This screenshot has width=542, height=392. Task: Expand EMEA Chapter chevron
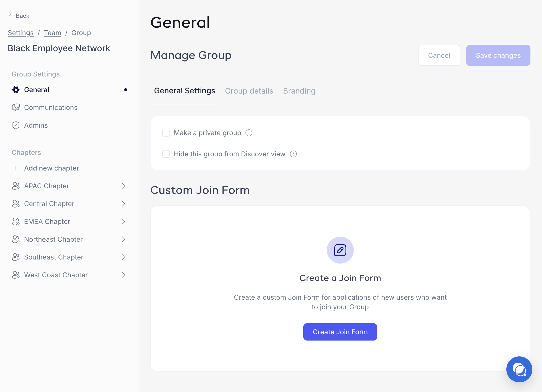click(x=123, y=221)
